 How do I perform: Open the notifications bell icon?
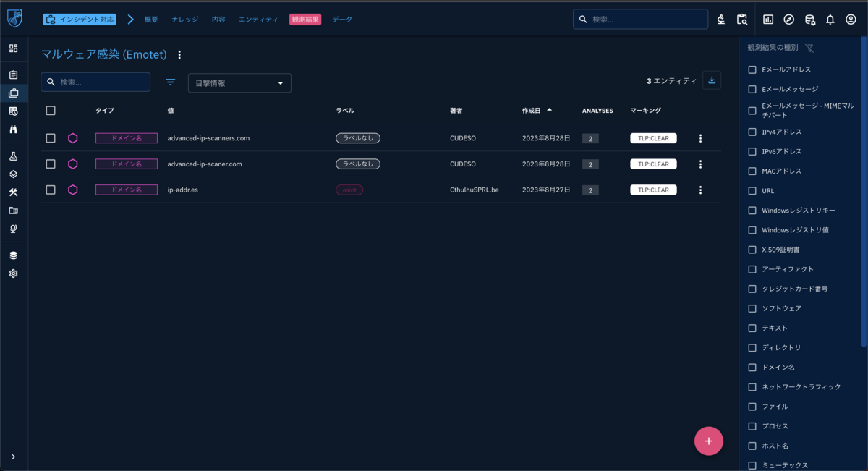[x=830, y=20]
